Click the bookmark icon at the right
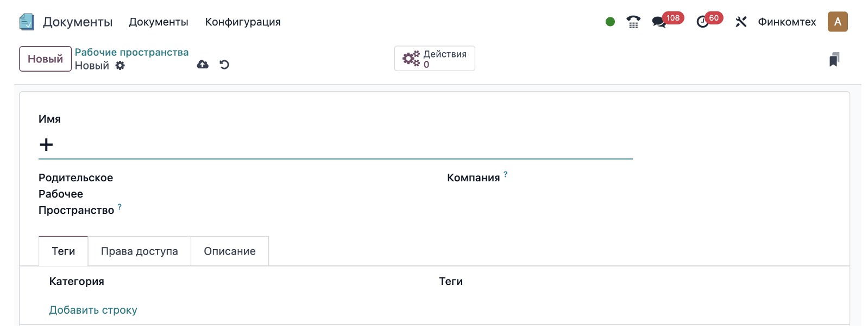This screenshot has width=868, height=330. pos(834,59)
